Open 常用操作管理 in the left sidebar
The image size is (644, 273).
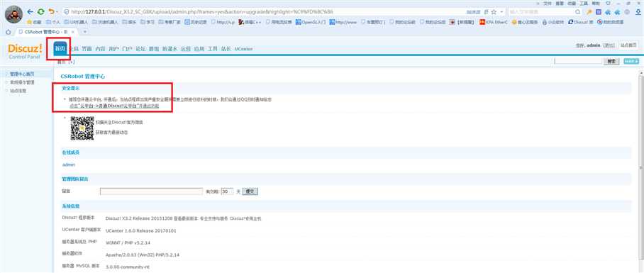22,82
